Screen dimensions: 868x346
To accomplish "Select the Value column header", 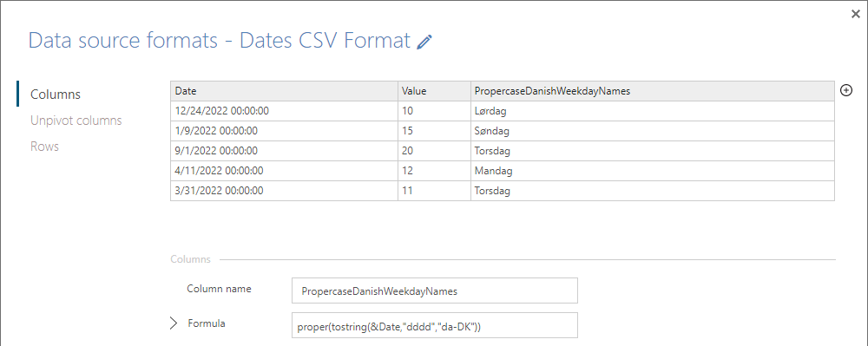I will coord(434,91).
